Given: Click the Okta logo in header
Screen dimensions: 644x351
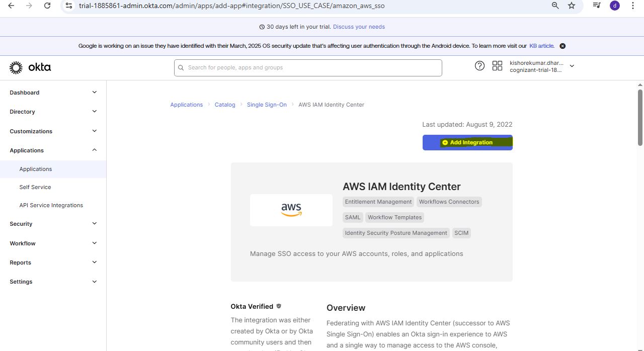Looking at the screenshot, I should point(30,67).
